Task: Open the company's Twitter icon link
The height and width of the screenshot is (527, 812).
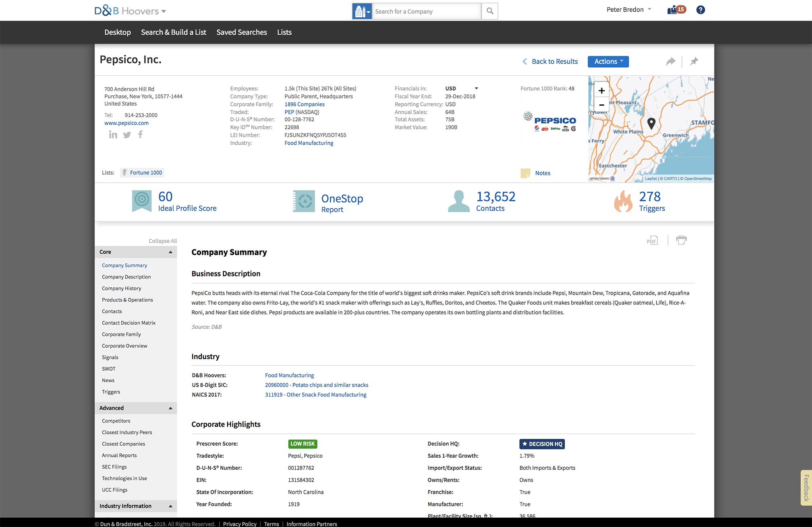Action: pyautogui.click(x=127, y=135)
